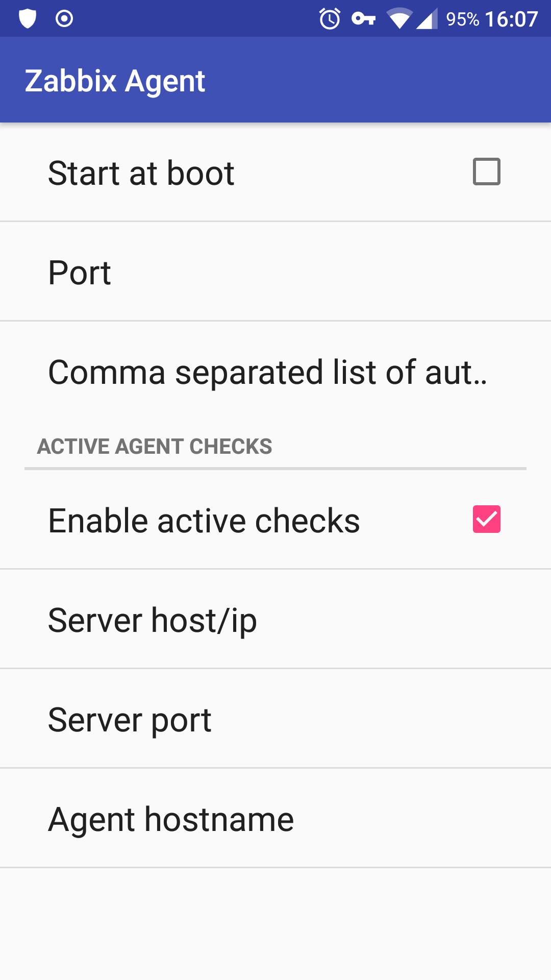Tap the Zabbix Agent title
The image size is (551, 980).
tap(115, 81)
